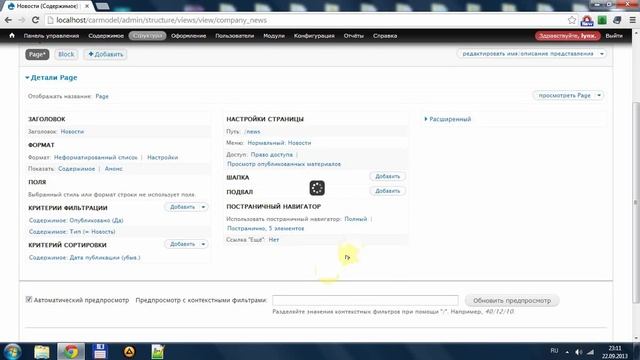The height and width of the screenshot is (360, 640).
Task: Edit filter Содержимое: Опубликовано (Да)
Action: tap(76, 220)
